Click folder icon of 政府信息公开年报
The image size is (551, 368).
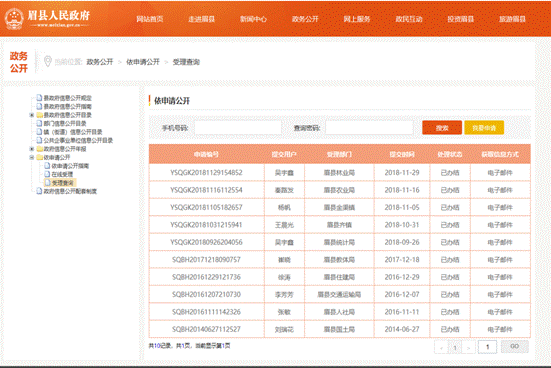click(40, 149)
